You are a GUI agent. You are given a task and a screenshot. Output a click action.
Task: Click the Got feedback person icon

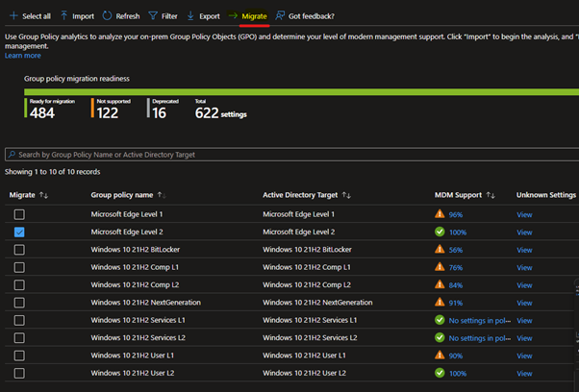coord(280,15)
